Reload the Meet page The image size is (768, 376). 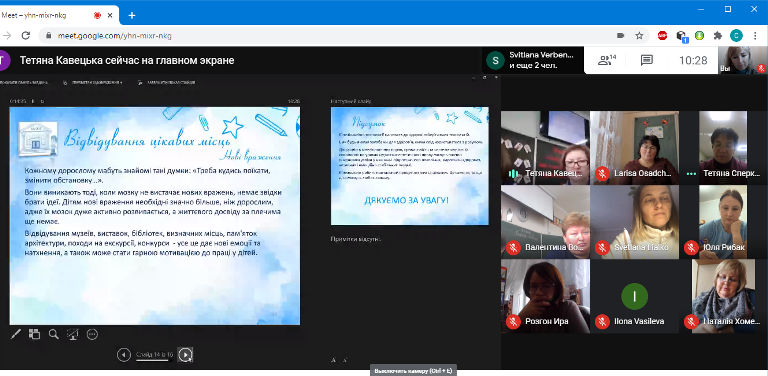(25, 35)
